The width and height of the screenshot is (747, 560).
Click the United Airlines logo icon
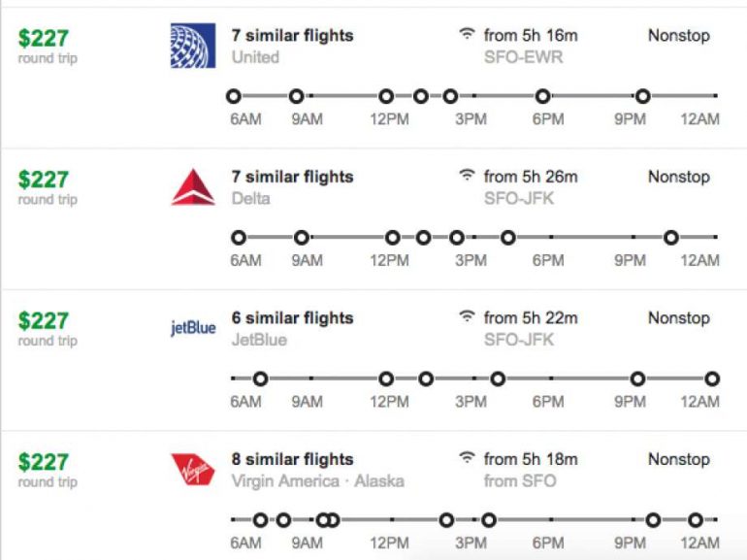(193, 45)
